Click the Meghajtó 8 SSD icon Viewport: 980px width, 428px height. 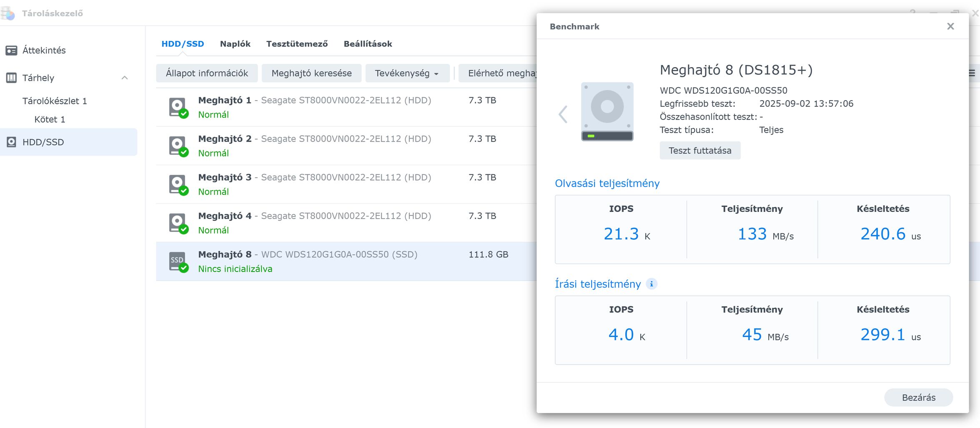pos(178,262)
